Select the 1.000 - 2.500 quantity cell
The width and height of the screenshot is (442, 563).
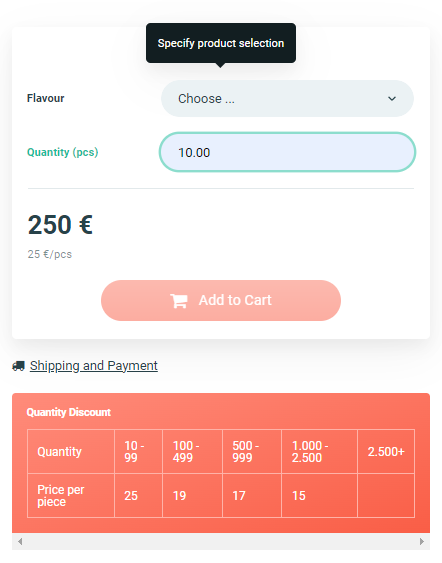[320, 451]
